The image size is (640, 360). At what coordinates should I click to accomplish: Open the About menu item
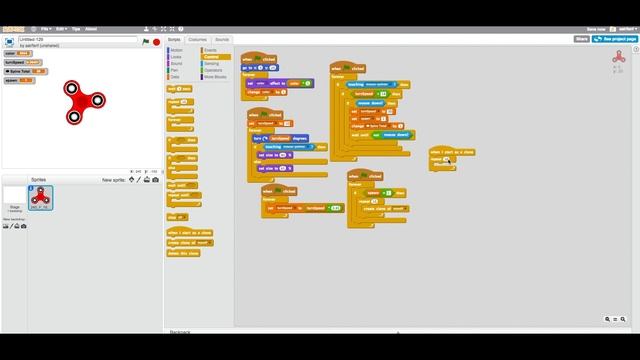(91, 29)
